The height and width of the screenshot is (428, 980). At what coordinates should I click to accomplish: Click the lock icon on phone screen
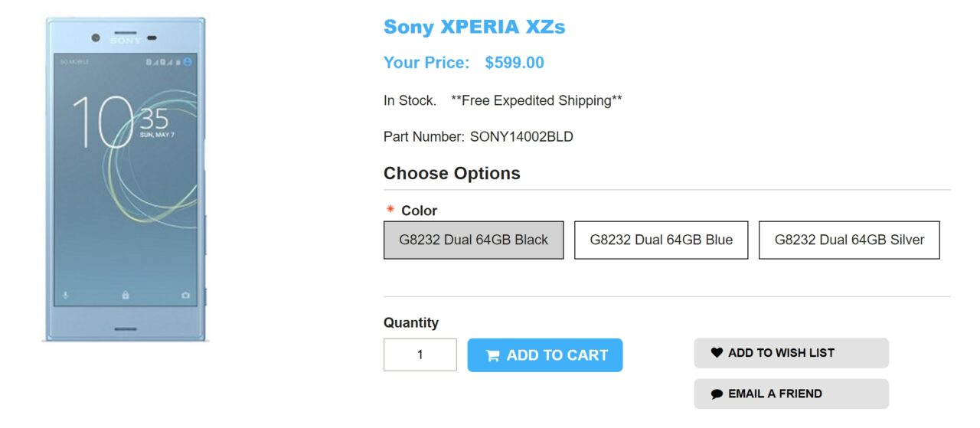click(125, 294)
